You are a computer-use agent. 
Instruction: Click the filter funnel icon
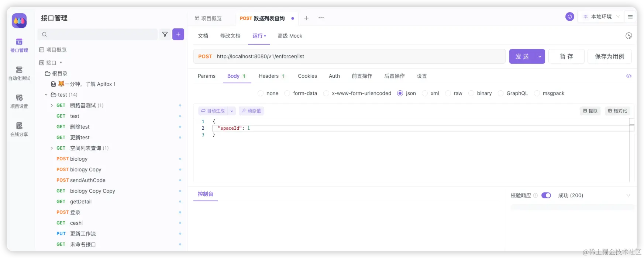(x=165, y=34)
